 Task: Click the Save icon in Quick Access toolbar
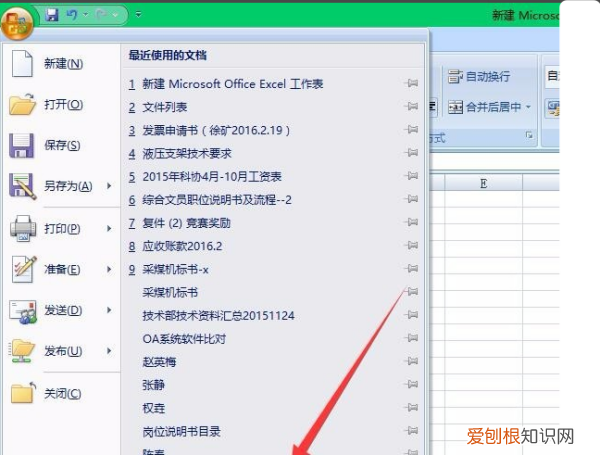point(52,15)
